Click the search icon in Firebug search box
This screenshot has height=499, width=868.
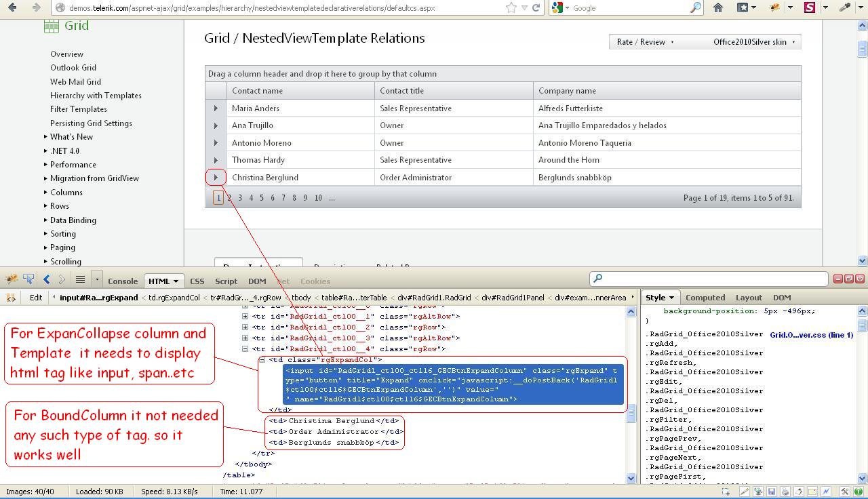(597, 278)
